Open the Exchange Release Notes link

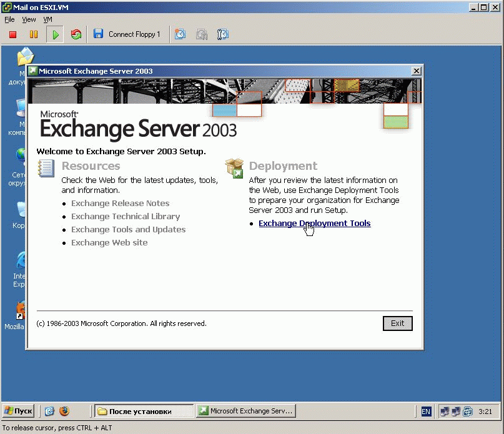[120, 203]
